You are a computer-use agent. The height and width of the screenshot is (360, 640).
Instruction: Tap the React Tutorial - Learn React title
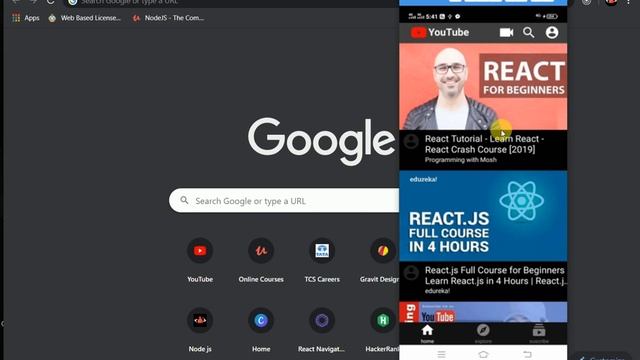tap(484, 144)
